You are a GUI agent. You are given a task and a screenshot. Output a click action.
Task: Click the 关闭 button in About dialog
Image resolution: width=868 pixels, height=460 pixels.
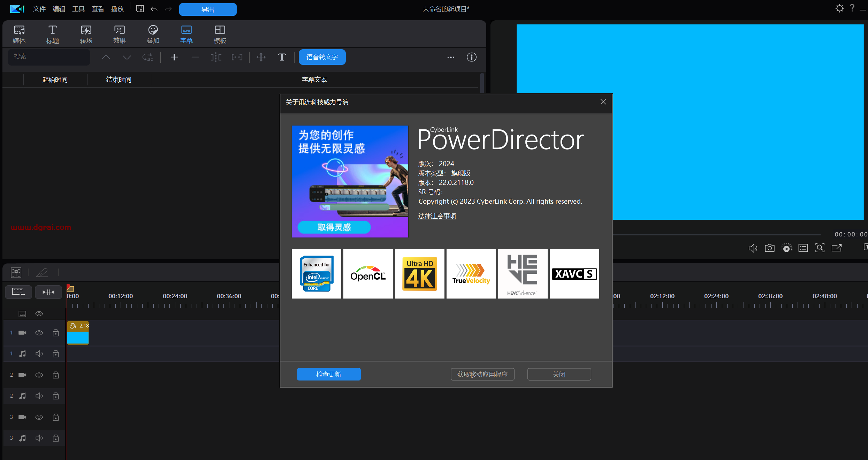(559, 374)
